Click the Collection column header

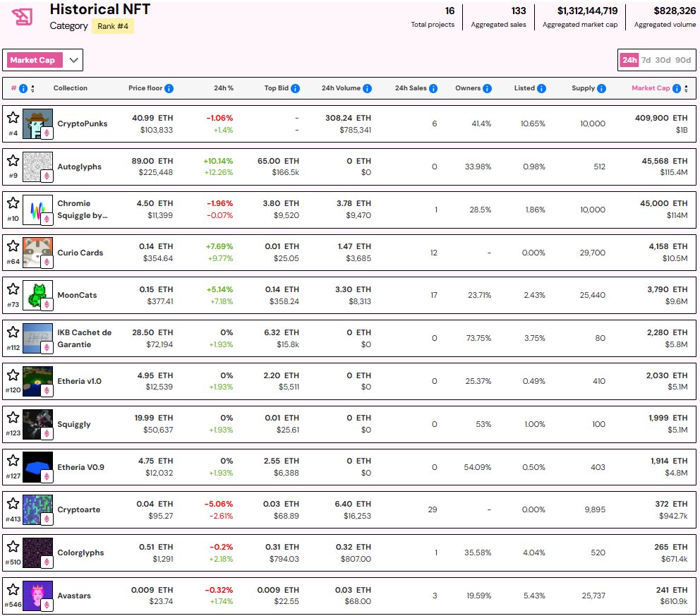[x=70, y=88]
